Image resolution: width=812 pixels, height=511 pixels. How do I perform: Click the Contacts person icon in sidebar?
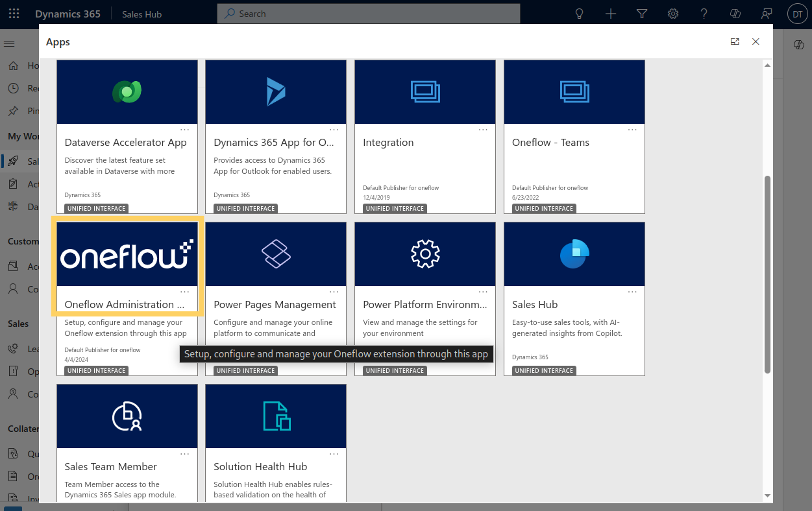[12, 289]
